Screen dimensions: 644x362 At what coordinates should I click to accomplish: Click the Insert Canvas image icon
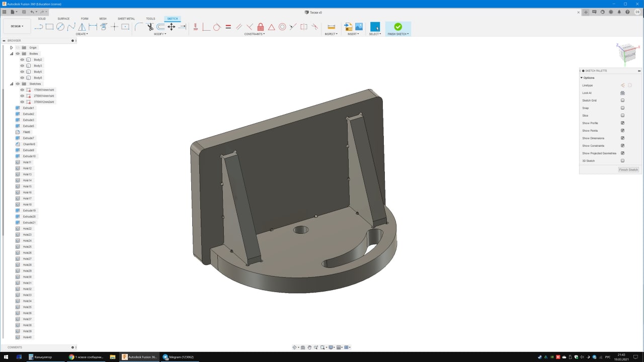(x=359, y=27)
